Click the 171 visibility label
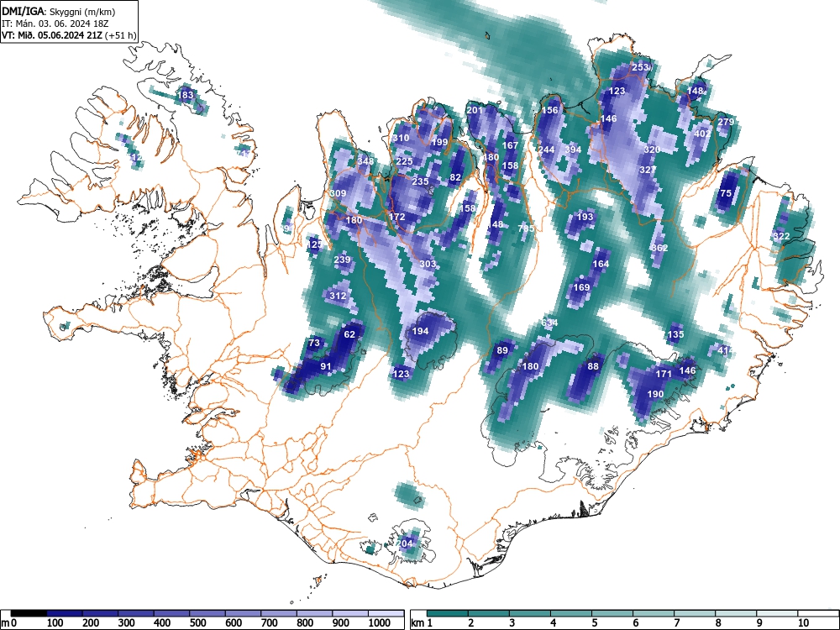The image size is (840, 630). 664,374
